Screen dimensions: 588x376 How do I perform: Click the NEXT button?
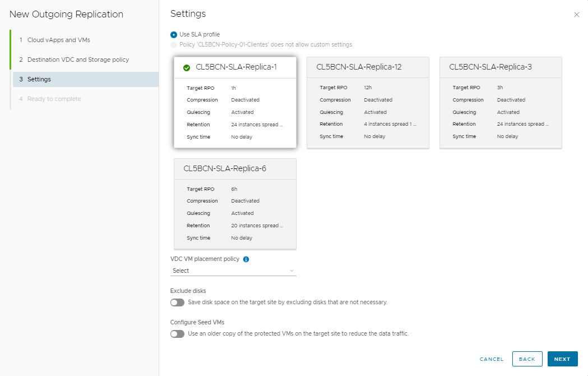[x=563, y=359]
